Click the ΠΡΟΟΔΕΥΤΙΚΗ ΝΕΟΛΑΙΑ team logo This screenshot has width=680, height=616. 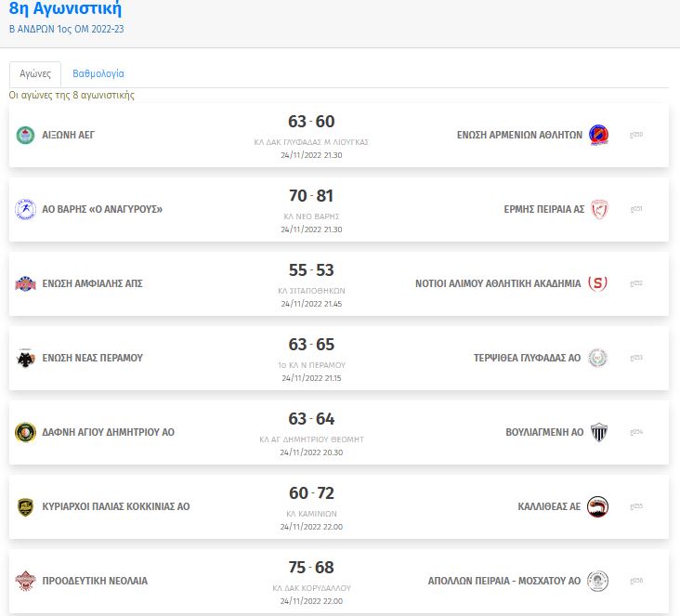pos(25,581)
